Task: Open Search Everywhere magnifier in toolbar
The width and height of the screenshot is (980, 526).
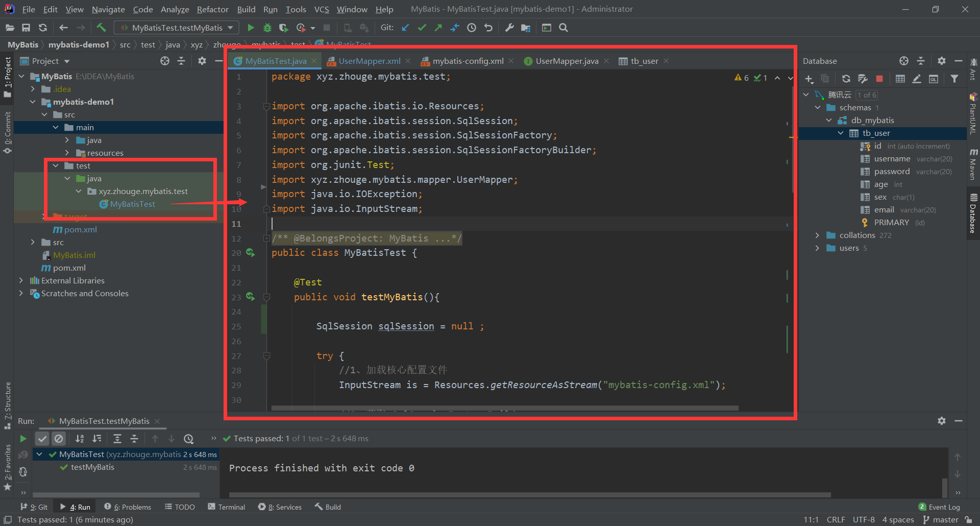Action: tap(563, 28)
